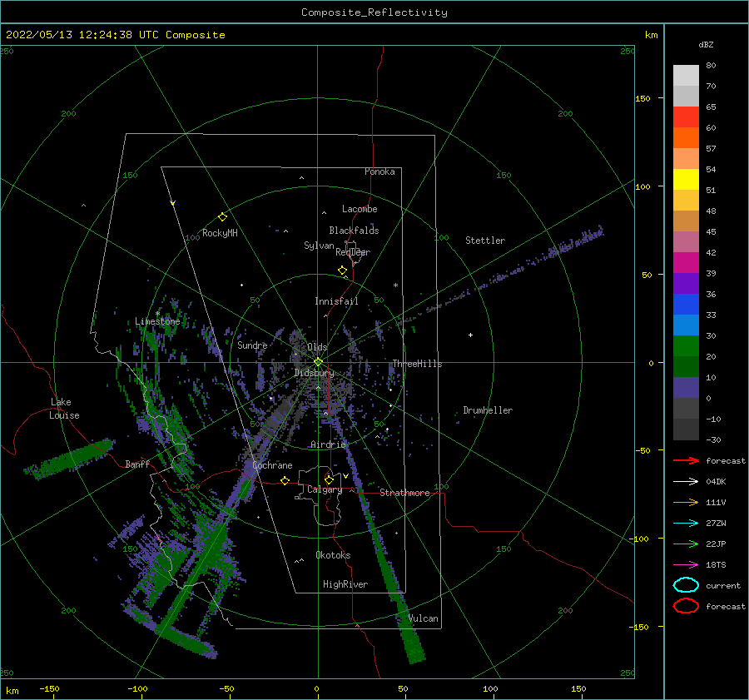Click the yellow V marker west of RockyMH
Viewport: 749px width, 700px height.
point(173,203)
